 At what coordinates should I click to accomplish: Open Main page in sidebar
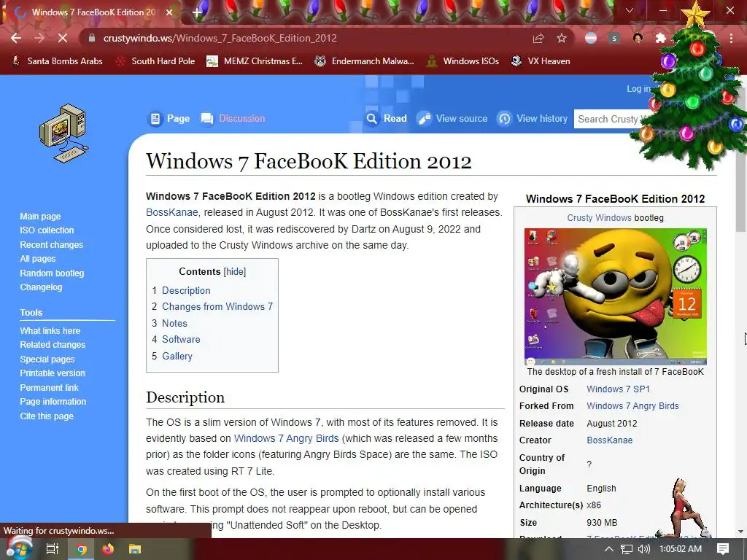40,216
